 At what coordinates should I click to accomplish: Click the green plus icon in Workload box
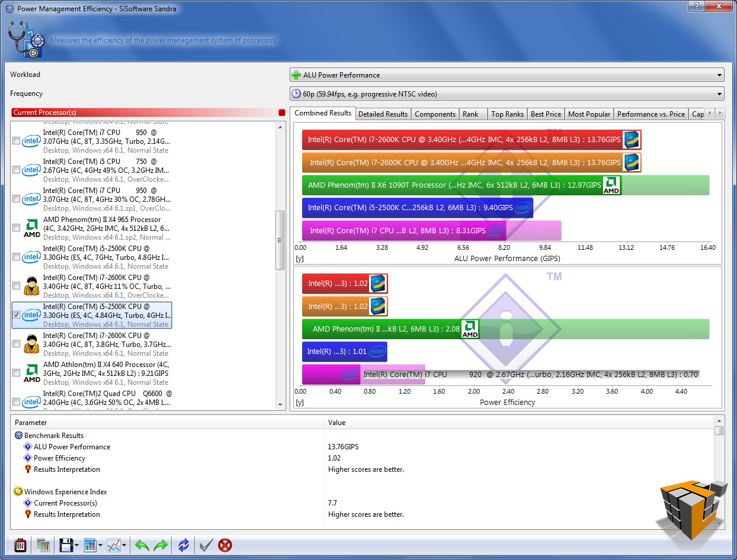pos(297,75)
